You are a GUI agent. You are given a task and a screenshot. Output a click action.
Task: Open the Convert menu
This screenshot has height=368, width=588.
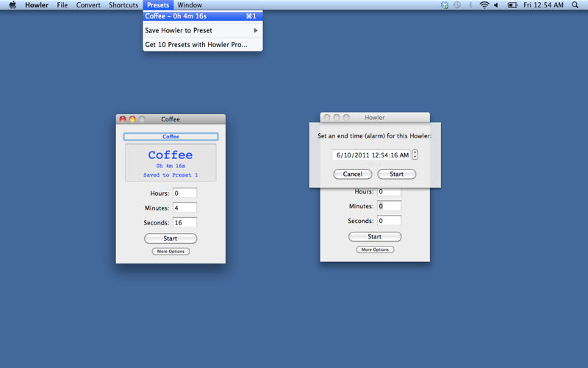coord(88,5)
